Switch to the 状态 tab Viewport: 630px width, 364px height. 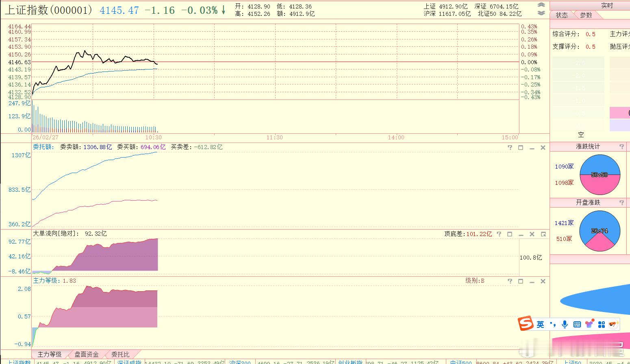562,15
